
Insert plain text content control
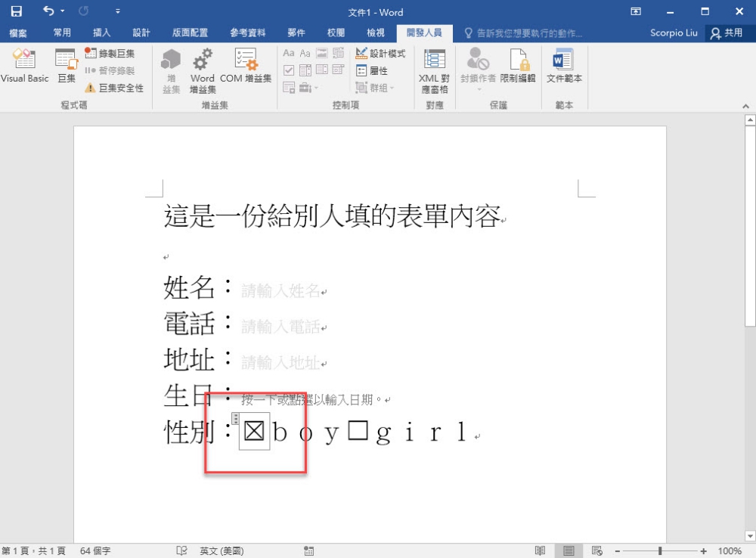(x=305, y=53)
